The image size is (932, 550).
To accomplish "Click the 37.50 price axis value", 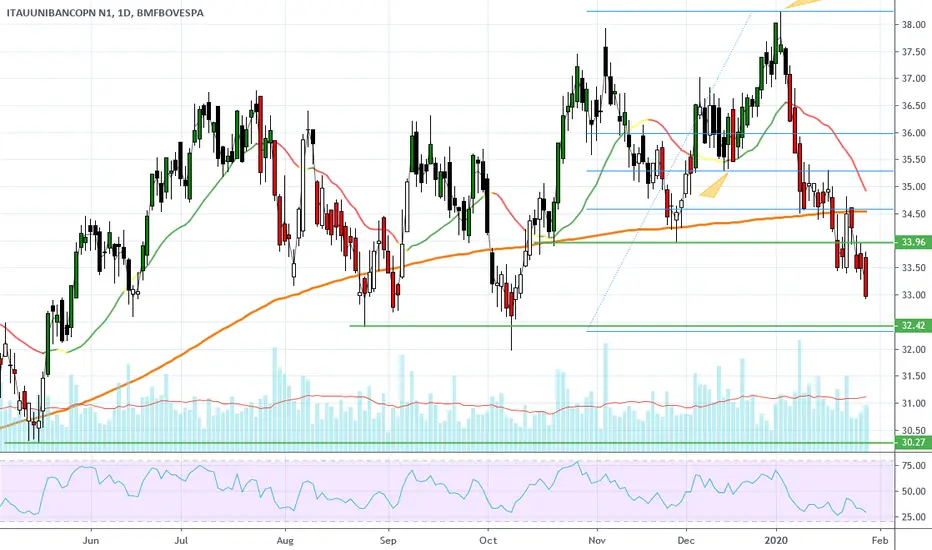I will tap(913, 52).
